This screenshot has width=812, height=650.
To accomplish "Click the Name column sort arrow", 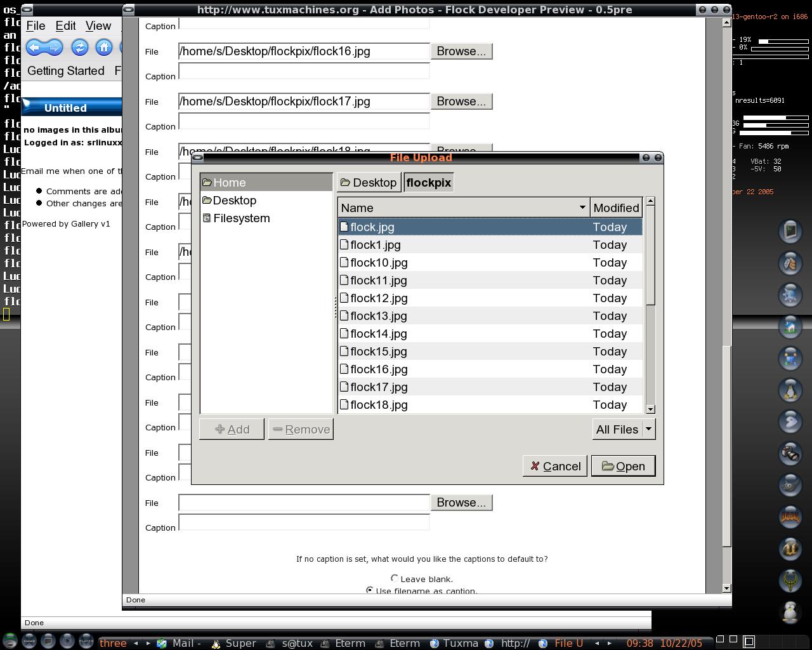I will 582,208.
